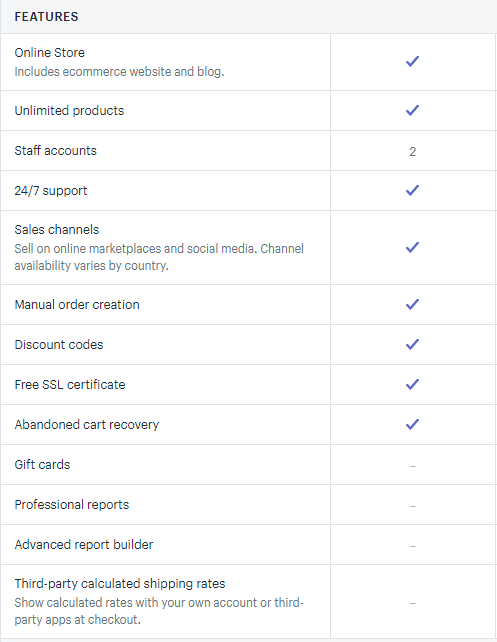
Task: Click the Abandoned cart recovery checkmark
Action: (412, 424)
